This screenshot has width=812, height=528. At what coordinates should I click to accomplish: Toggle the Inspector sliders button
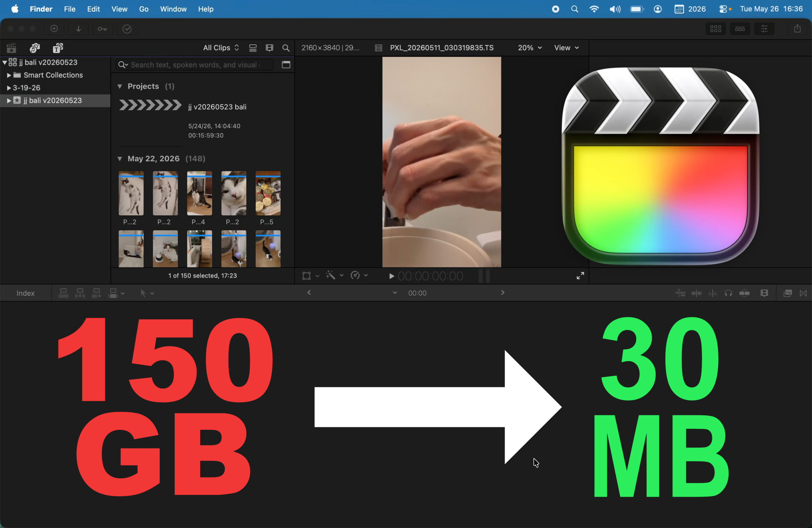pos(764,29)
